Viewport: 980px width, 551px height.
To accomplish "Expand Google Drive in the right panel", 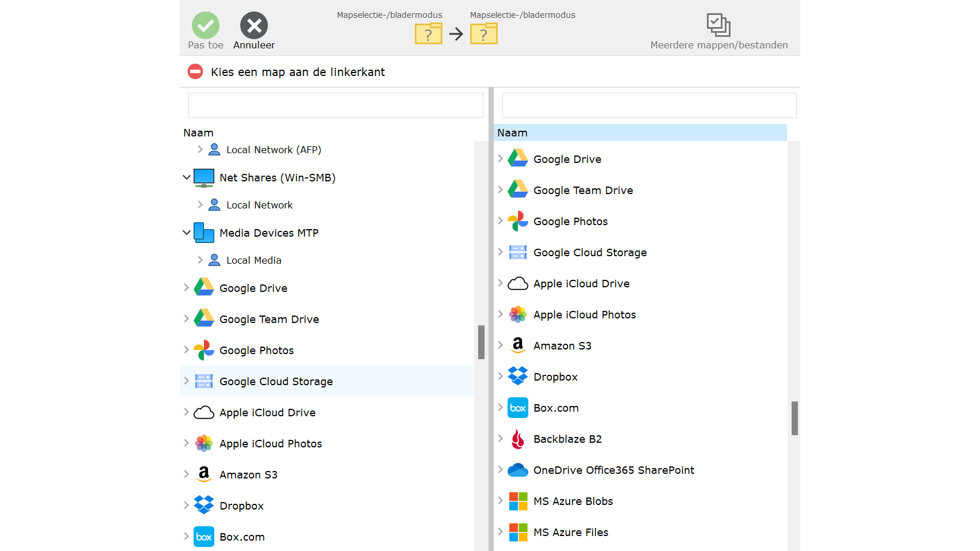I will 501,159.
